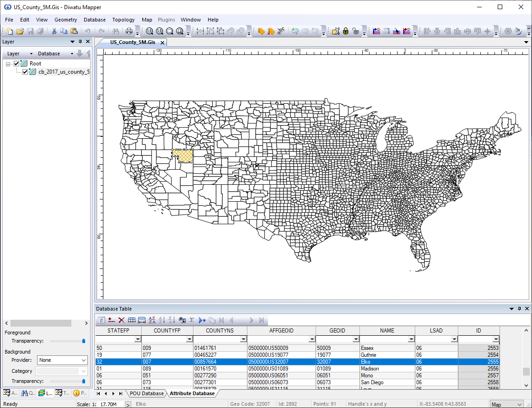Refresh the table with the refresh icon

pyautogui.click(x=102, y=320)
